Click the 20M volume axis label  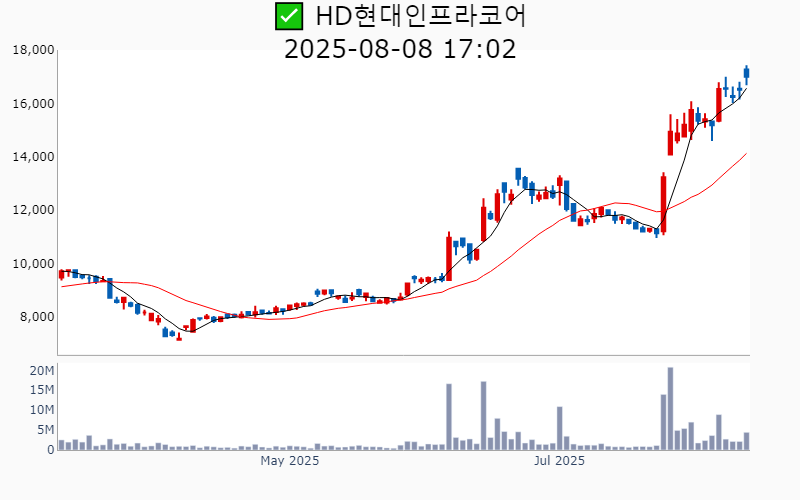pos(42,371)
